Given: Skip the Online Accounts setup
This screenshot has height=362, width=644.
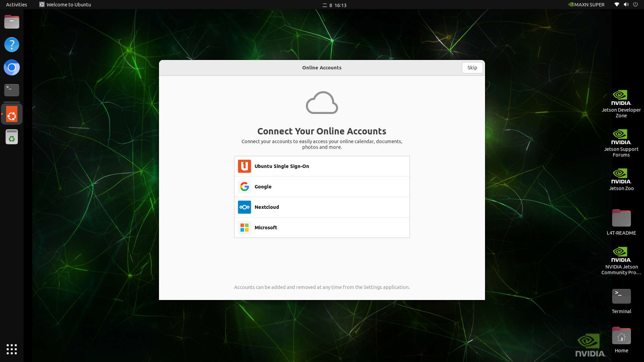Looking at the screenshot, I should (472, 68).
